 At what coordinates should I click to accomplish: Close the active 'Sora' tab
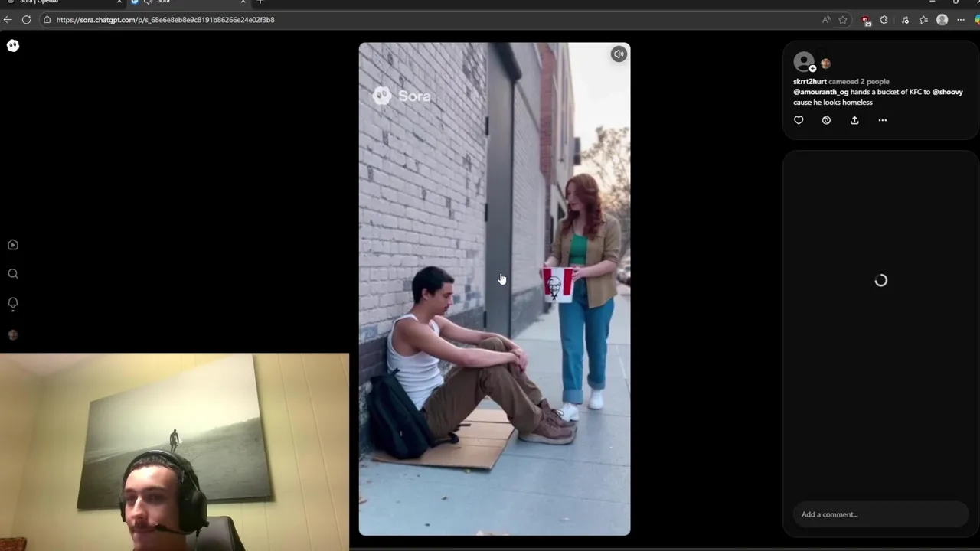pos(243,2)
